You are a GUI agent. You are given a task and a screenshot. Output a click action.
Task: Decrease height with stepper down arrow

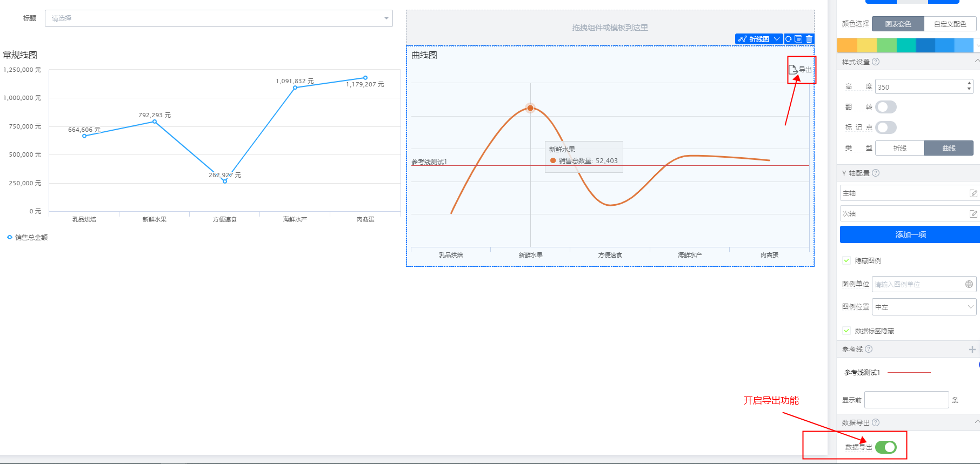[x=969, y=89]
